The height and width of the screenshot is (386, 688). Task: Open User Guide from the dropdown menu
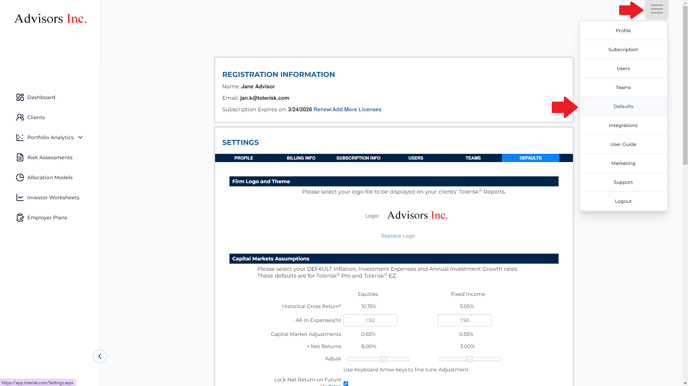pos(623,144)
